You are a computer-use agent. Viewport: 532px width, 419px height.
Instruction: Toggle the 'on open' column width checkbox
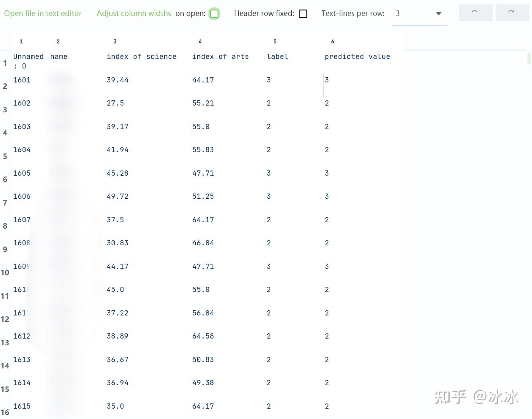click(x=214, y=14)
